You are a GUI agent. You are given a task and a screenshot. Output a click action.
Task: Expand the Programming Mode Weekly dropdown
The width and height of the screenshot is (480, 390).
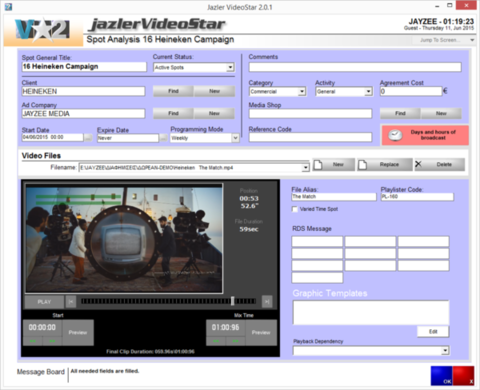click(x=235, y=138)
